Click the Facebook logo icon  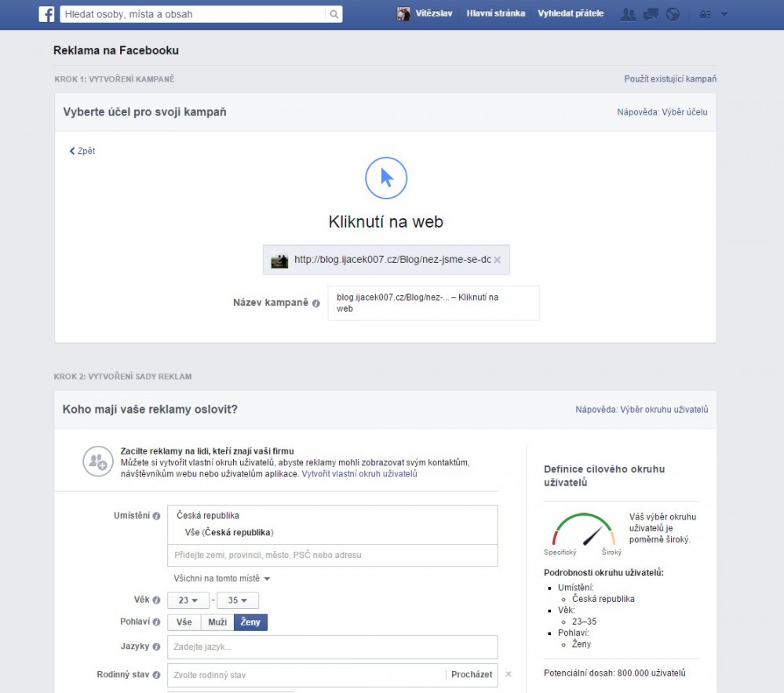pos(46,14)
